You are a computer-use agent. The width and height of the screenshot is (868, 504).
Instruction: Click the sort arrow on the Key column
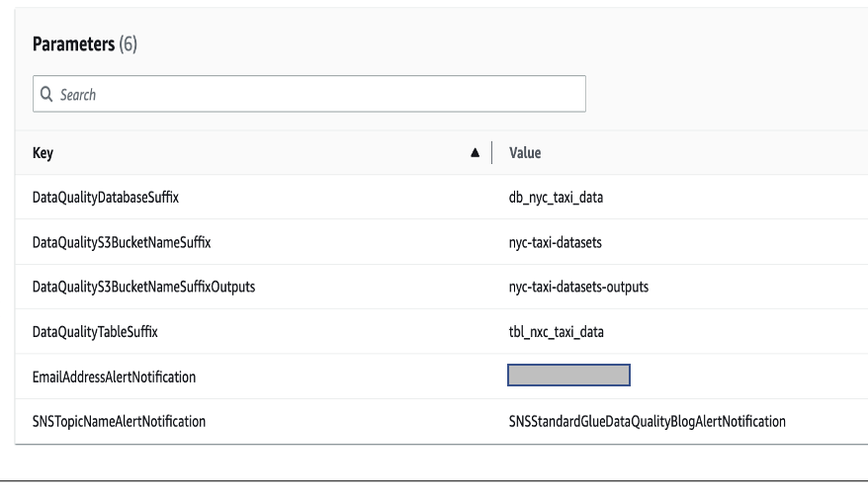point(476,153)
